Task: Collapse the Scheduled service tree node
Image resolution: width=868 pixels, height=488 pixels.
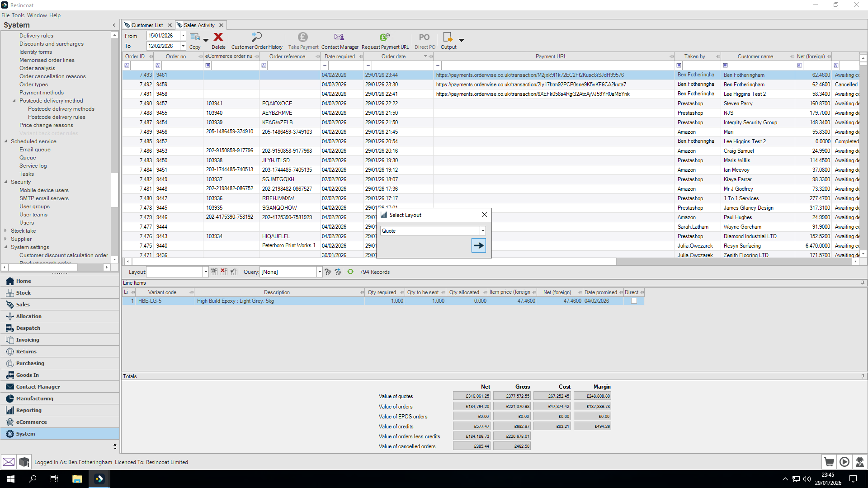Action: [x=5, y=141]
